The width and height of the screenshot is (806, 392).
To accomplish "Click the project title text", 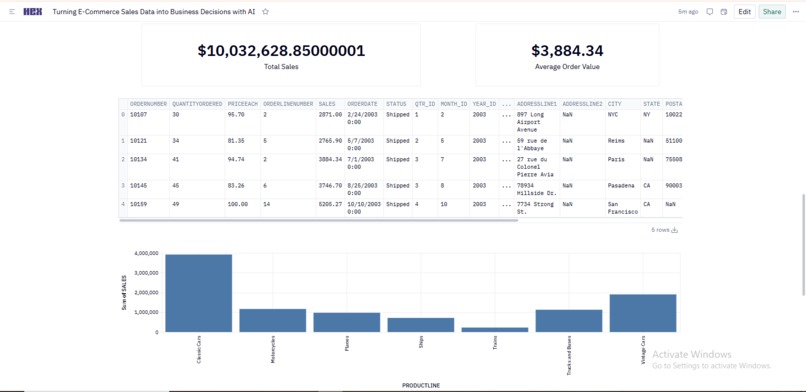I will point(154,12).
